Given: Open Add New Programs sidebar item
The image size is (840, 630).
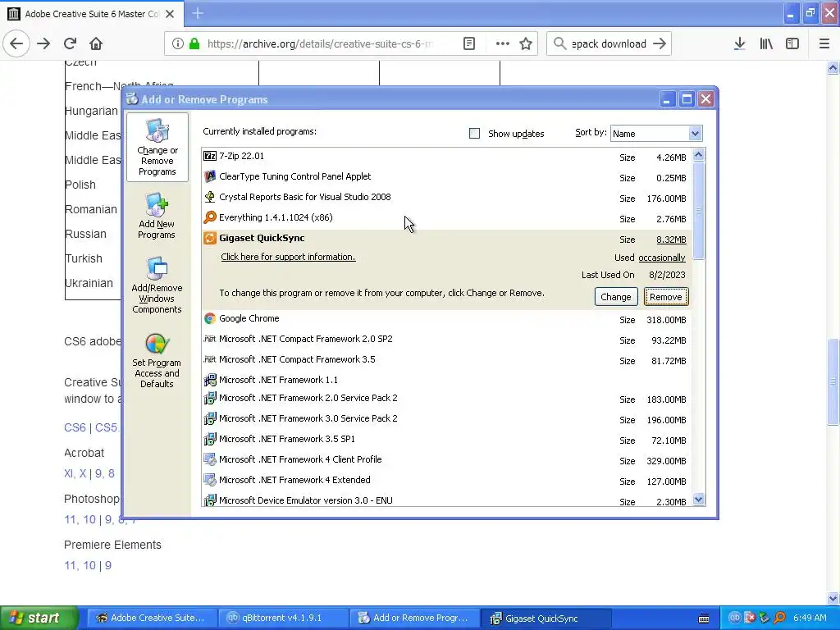Looking at the screenshot, I should (157, 217).
